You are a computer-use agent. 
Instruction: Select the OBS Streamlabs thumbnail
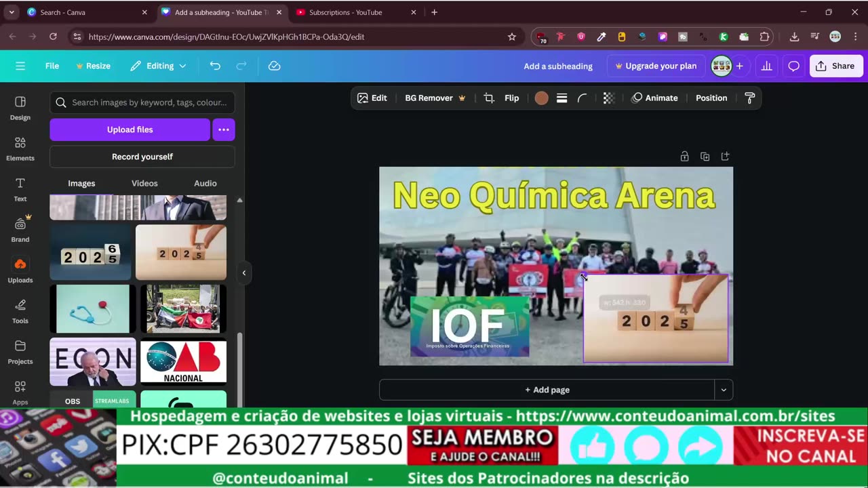tap(93, 399)
